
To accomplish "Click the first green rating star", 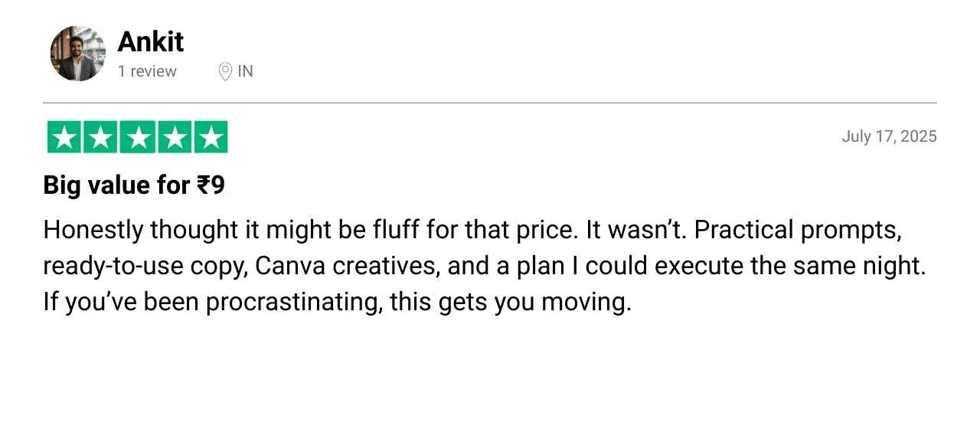I will (x=65, y=137).
